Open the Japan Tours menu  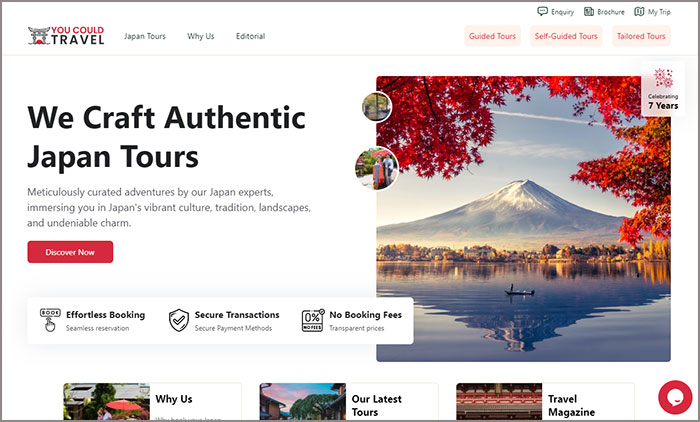pos(145,36)
